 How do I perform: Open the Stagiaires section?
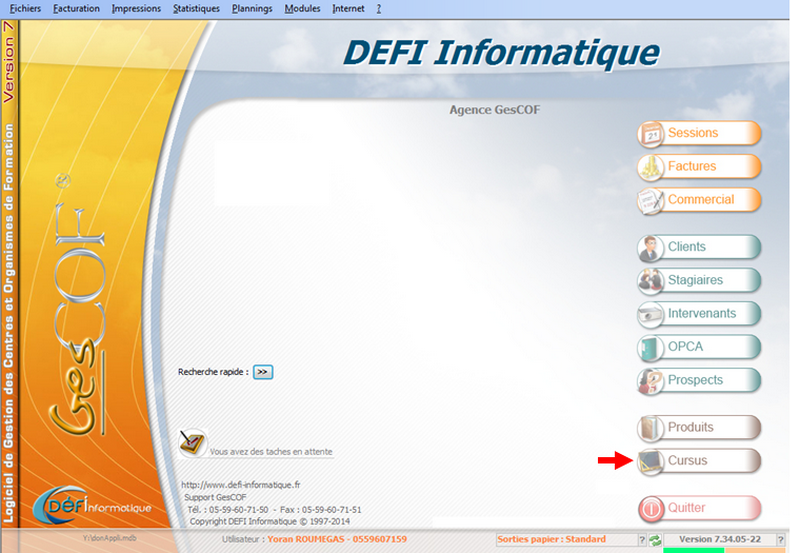699,281
